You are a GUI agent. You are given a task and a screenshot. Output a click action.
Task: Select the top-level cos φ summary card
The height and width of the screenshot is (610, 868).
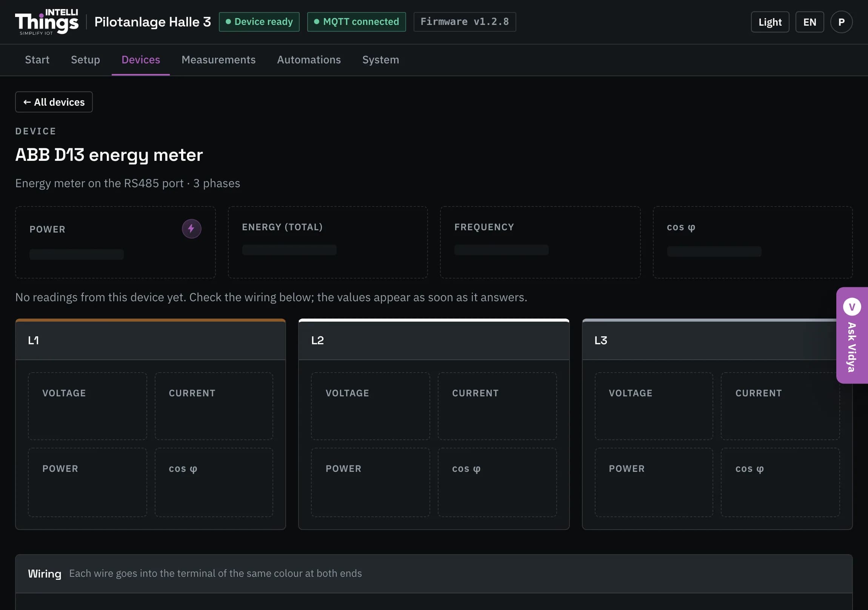click(753, 242)
